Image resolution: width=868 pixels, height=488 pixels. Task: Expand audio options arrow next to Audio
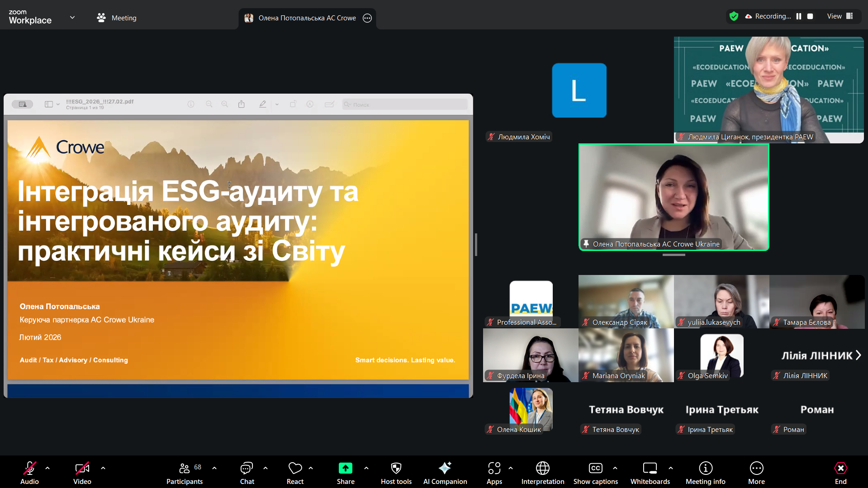coord(47,468)
